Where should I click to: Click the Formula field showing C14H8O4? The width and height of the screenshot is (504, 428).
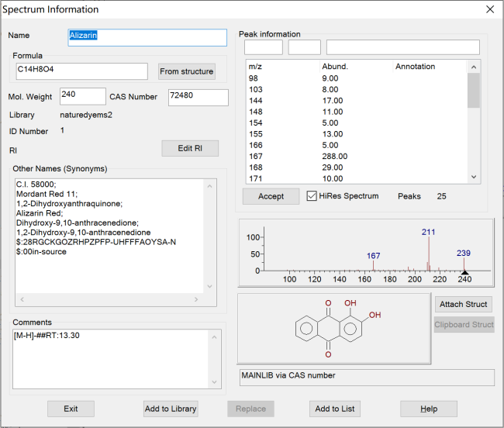(81, 71)
